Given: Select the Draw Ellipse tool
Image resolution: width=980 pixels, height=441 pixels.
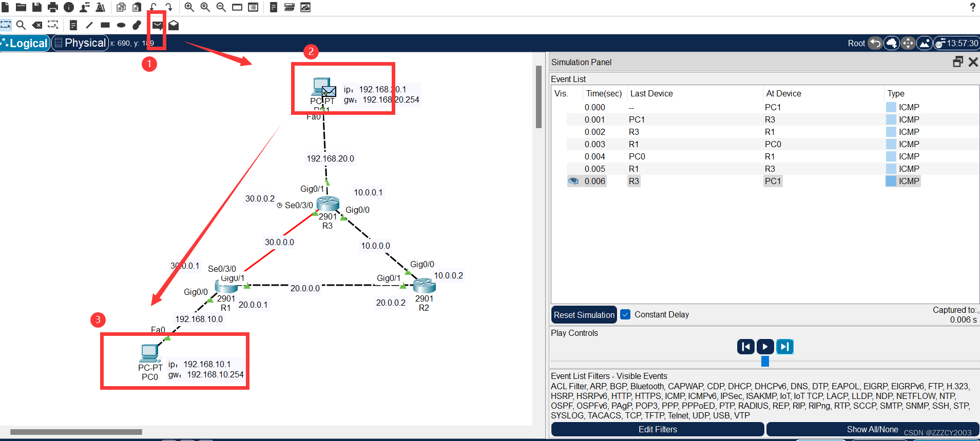Looking at the screenshot, I should pyautogui.click(x=121, y=25).
